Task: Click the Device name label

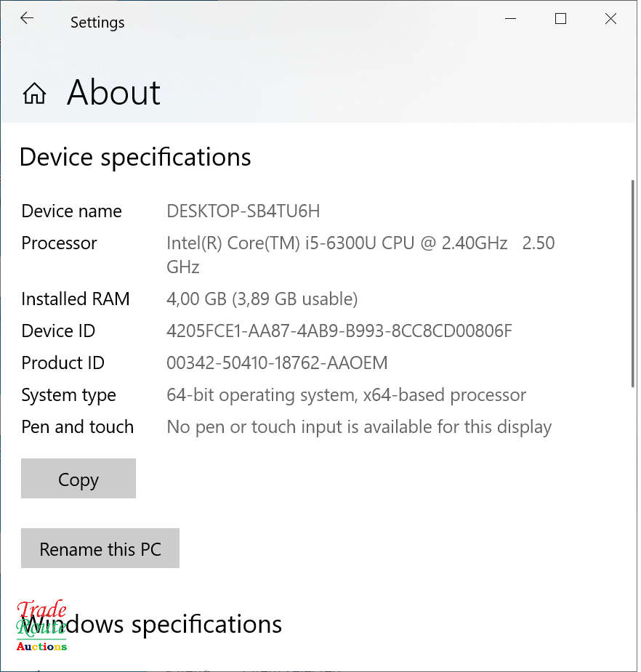Action: click(x=70, y=211)
